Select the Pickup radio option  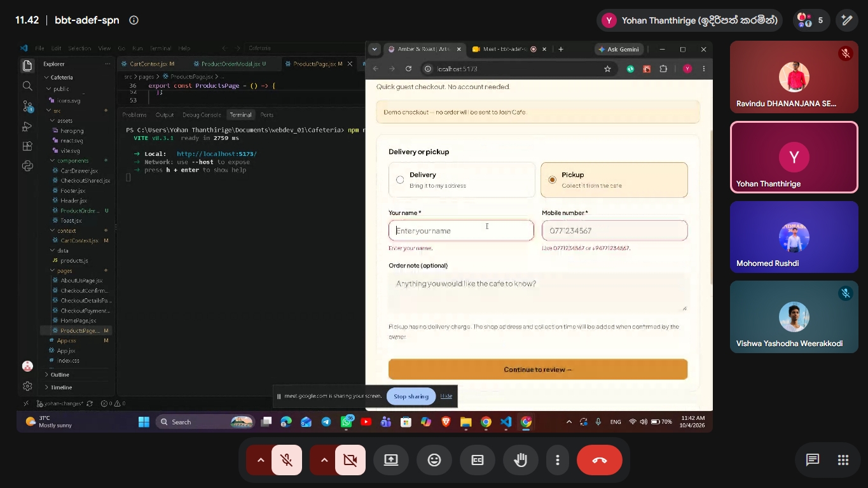552,180
